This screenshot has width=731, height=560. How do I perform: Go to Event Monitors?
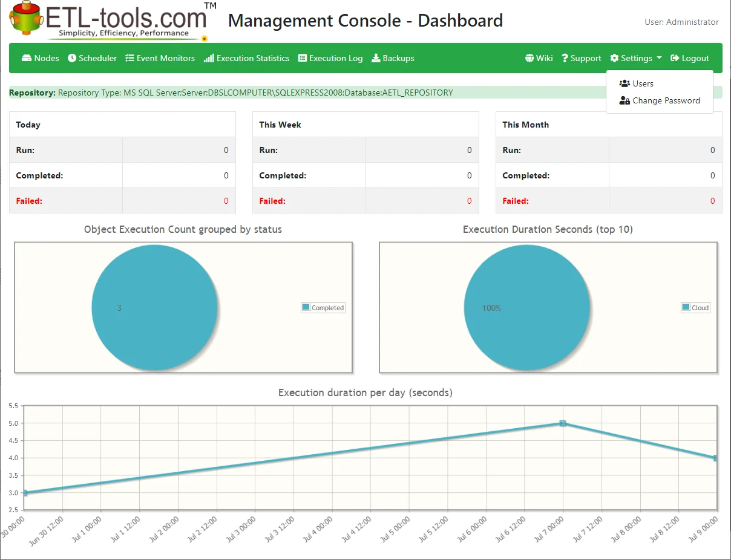point(160,58)
